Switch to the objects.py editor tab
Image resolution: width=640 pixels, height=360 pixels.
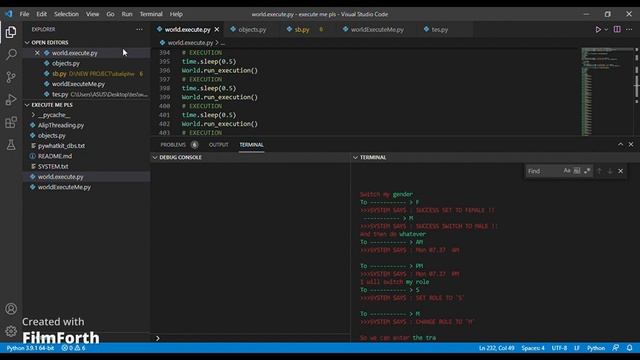click(x=252, y=29)
